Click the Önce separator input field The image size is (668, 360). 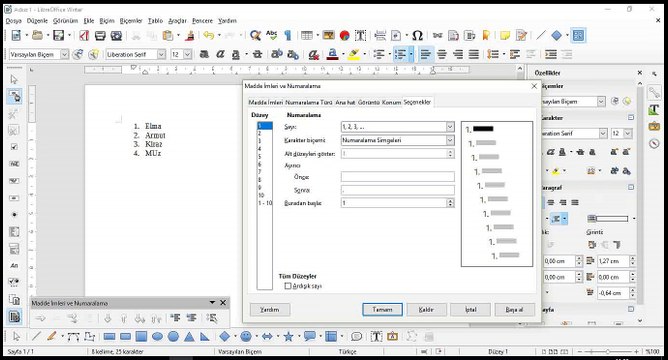tap(397, 177)
